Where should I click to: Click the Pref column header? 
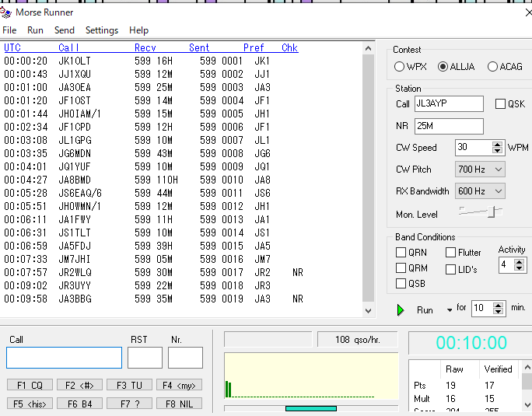click(254, 47)
